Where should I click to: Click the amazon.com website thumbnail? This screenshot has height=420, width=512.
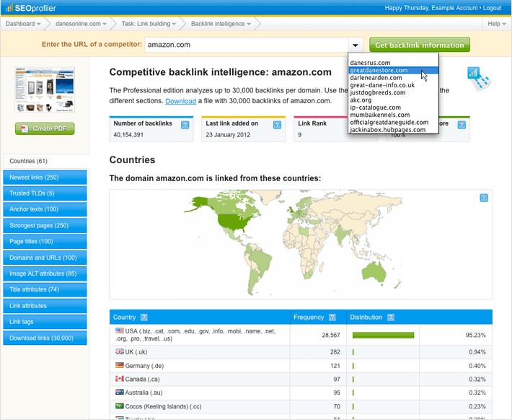[x=45, y=90]
